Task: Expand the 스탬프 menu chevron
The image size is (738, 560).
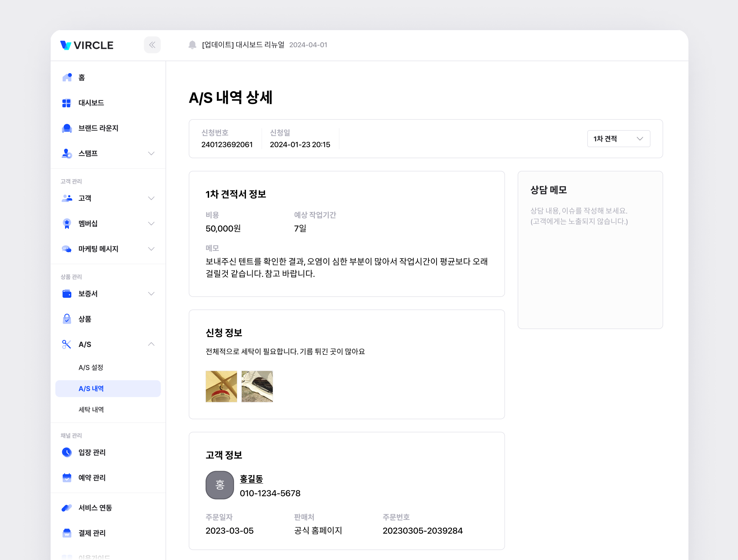Action: [x=151, y=154]
